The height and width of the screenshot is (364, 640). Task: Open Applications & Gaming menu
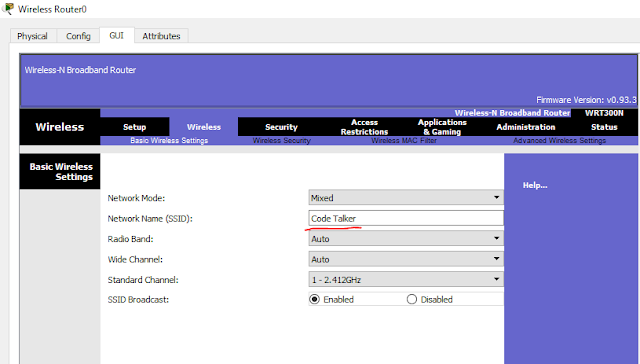pyautogui.click(x=442, y=127)
